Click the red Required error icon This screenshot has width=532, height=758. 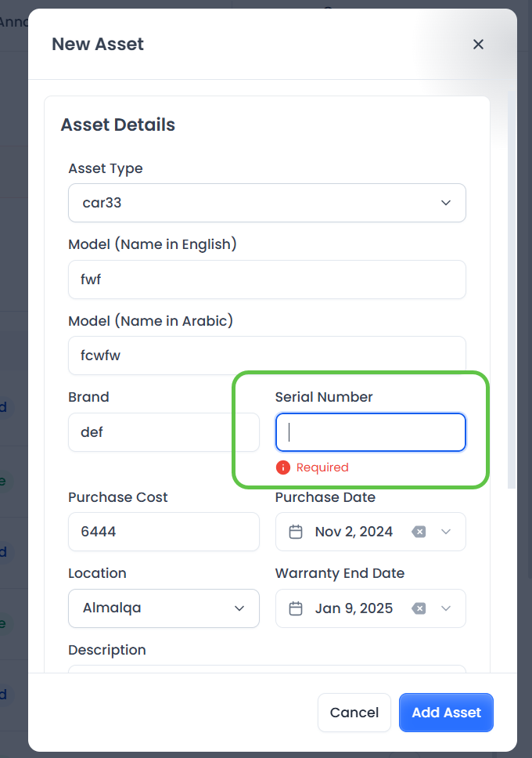[283, 467]
